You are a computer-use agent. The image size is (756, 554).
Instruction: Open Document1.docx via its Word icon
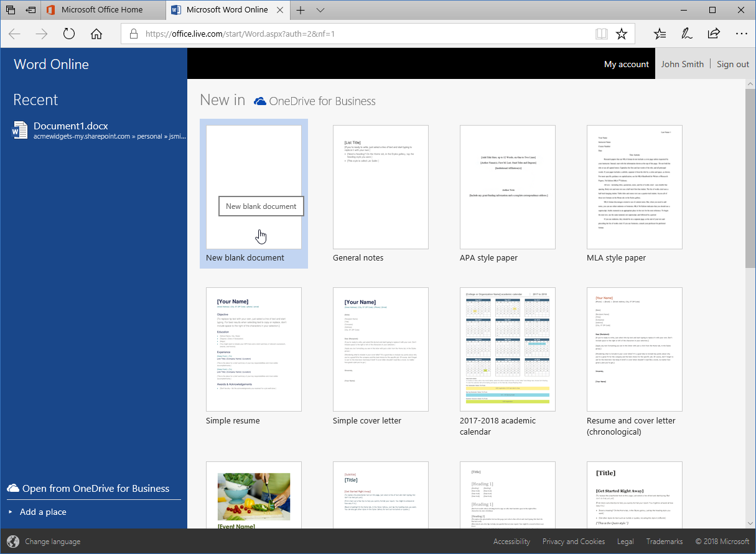[19, 130]
